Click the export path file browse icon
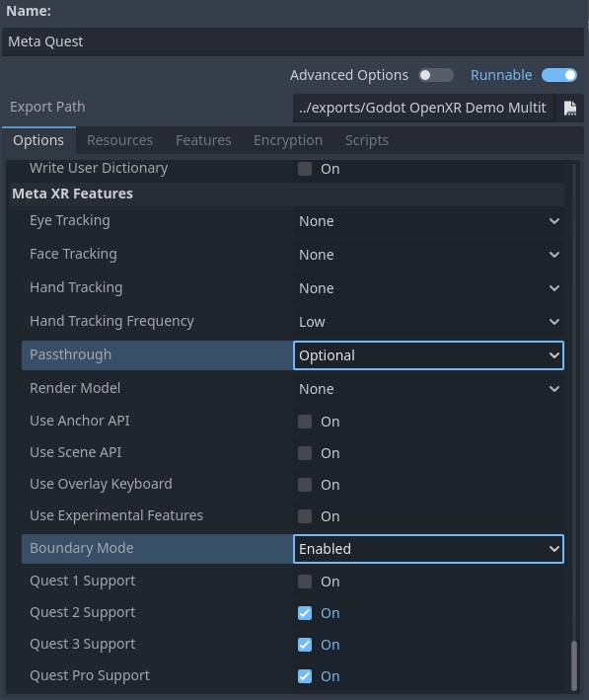The image size is (589, 700). click(x=570, y=108)
